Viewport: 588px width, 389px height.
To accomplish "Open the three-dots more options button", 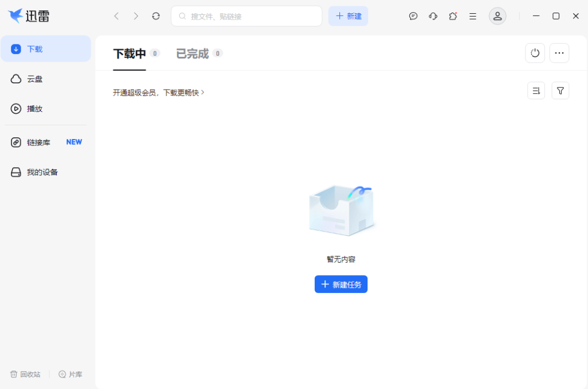I will pos(559,53).
